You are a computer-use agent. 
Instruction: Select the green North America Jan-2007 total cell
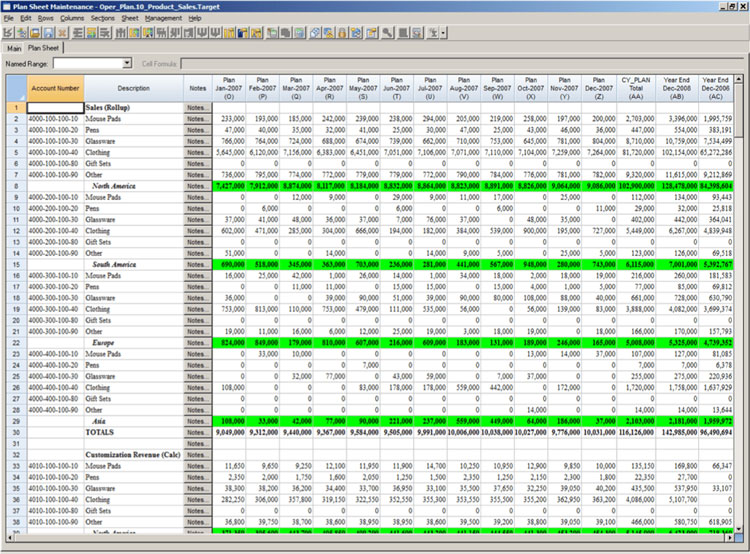[x=230, y=185]
